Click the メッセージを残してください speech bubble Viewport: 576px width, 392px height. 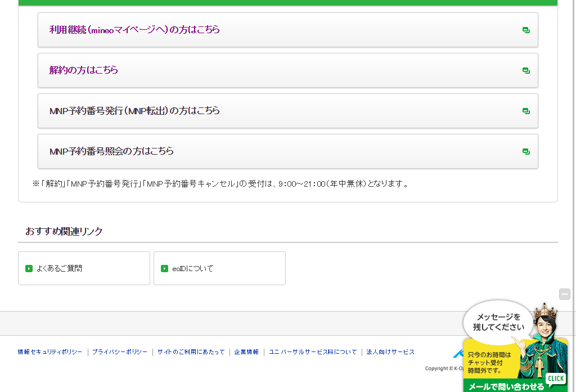click(498, 322)
